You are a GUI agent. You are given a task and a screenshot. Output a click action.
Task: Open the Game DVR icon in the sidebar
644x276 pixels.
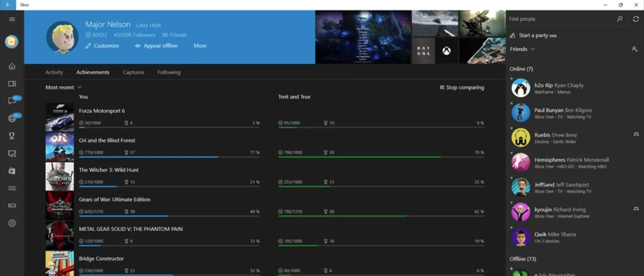pyautogui.click(x=12, y=154)
